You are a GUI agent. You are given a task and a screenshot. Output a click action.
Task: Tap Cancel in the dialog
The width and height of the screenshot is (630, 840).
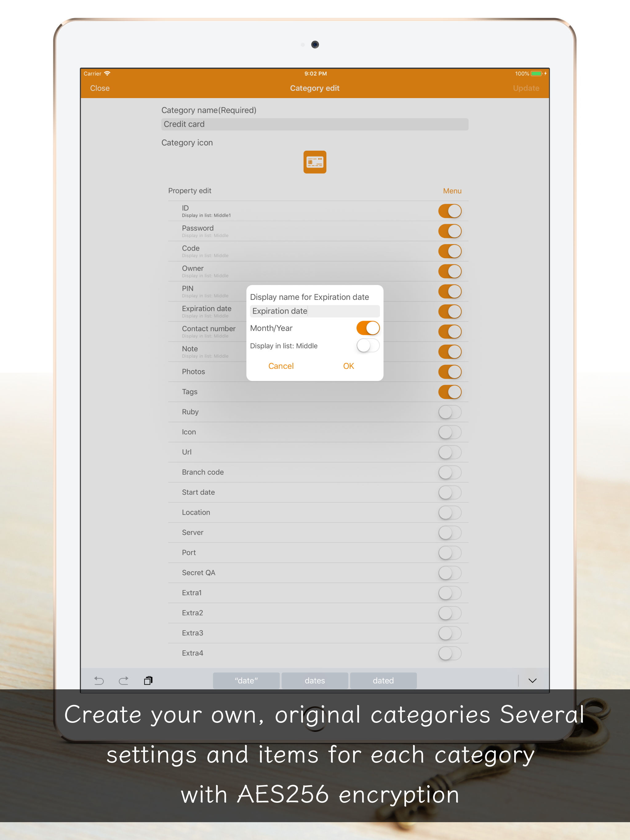point(281,366)
